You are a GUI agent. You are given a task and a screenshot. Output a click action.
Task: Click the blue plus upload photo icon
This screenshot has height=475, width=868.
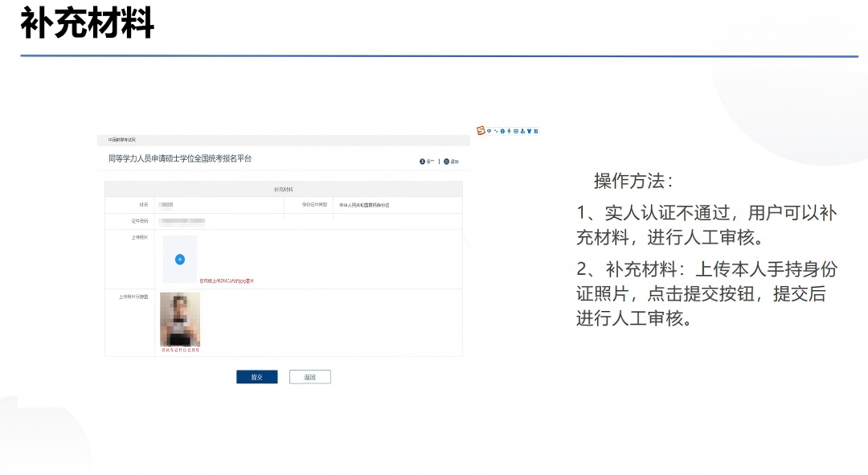tap(180, 259)
